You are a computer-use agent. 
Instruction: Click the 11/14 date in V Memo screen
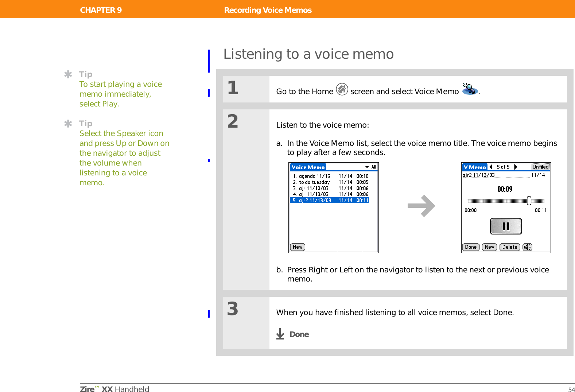point(538,175)
